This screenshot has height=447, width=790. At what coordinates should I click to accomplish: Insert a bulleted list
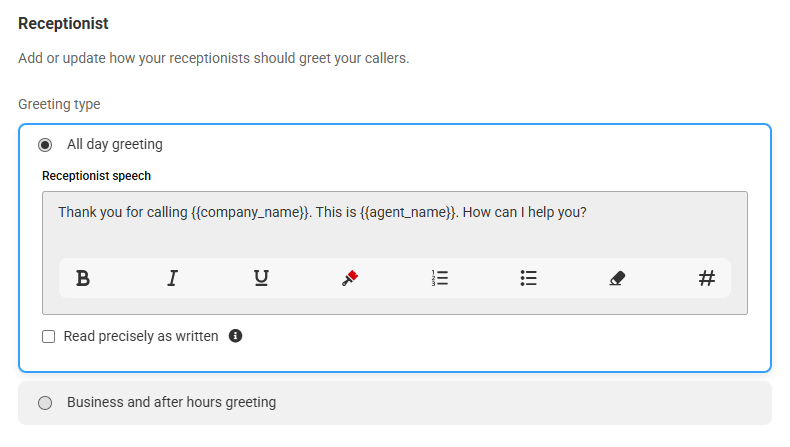(529, 278)
